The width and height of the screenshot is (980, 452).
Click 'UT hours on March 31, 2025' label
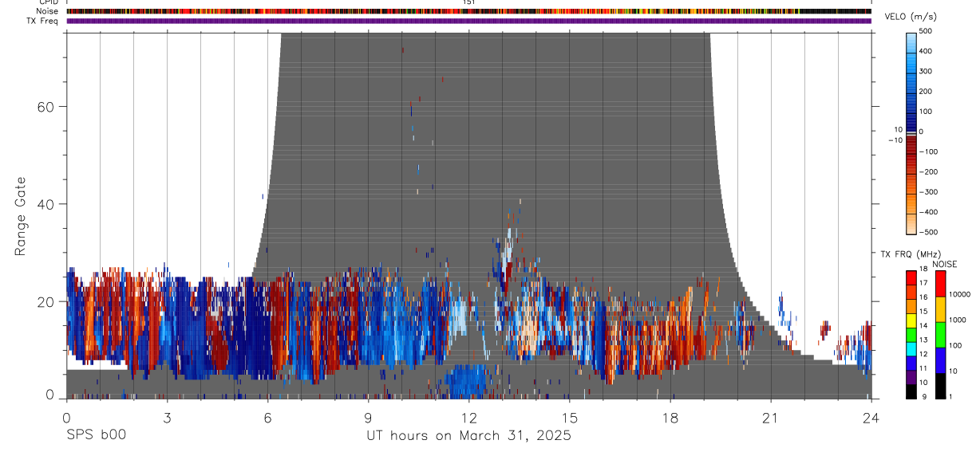(x=468, y=436)
